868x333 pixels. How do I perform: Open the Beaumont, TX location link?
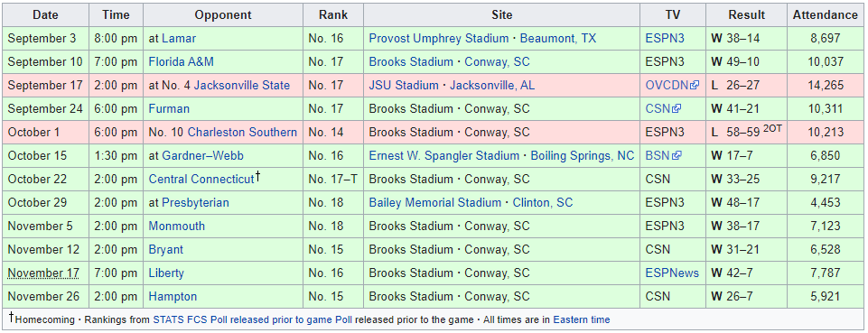tap(558, 39)
